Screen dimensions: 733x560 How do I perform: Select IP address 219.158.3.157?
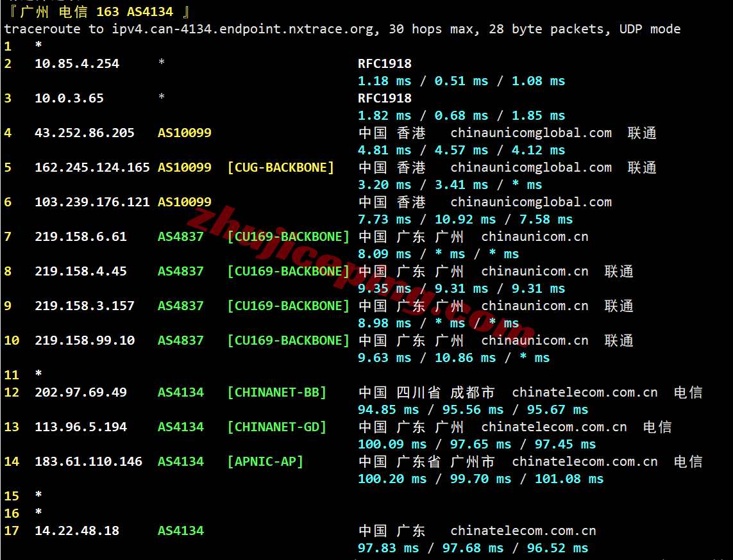pyautogui.click(x=84, y=306)
